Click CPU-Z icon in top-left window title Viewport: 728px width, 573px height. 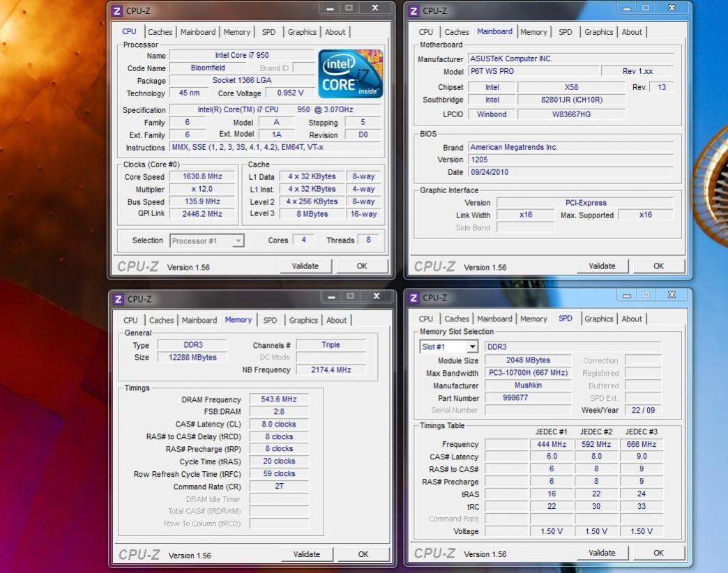(117, 10)
